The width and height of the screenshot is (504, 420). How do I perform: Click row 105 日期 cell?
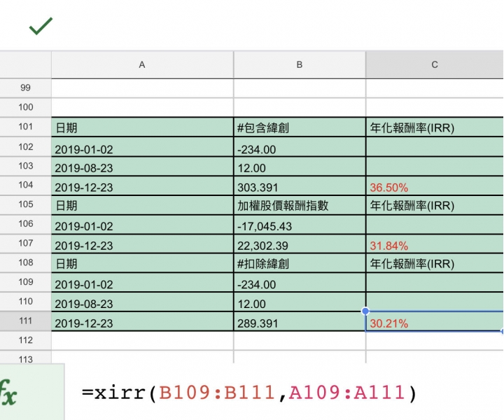tap(142, 205)
